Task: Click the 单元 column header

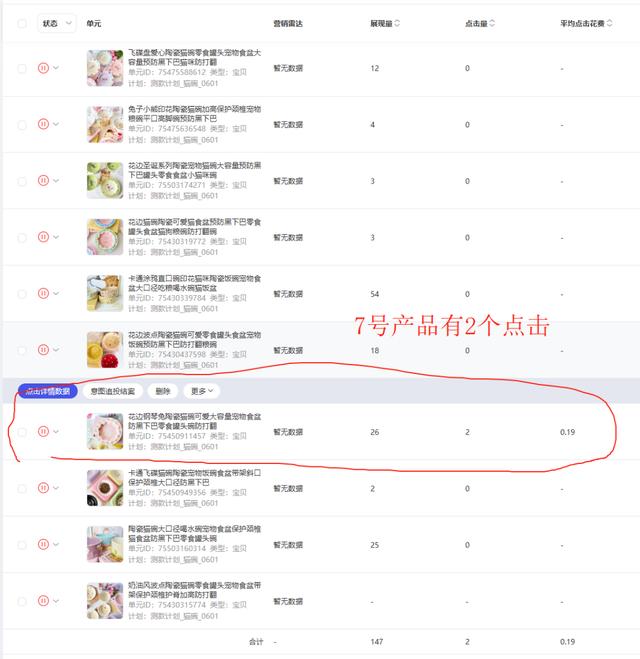Action: click(94, 24)
